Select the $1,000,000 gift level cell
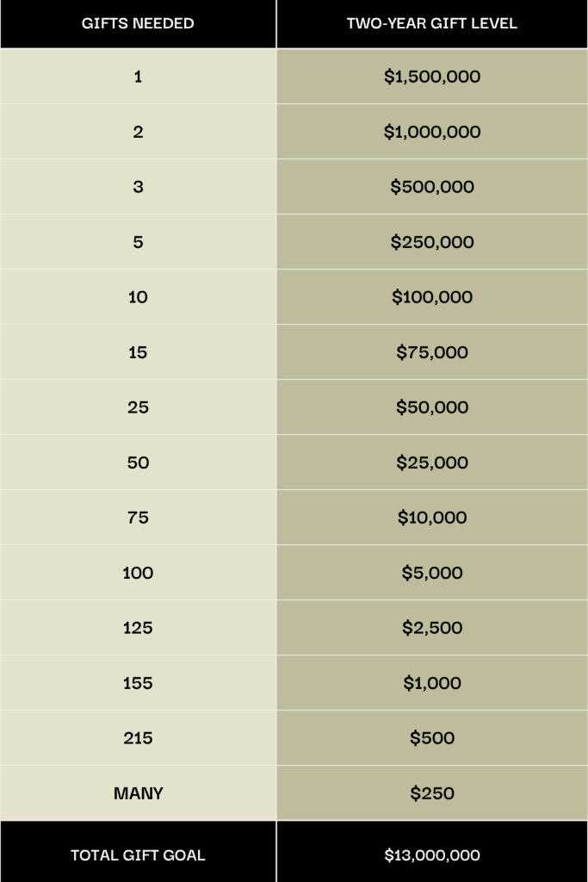The image size is (588, 882). tap(431, 132)
